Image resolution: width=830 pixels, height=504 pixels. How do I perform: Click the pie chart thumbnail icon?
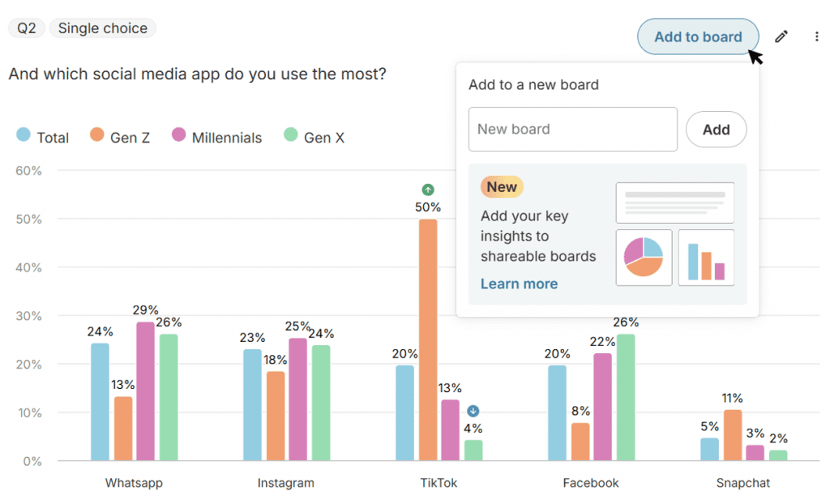point(644,258)
